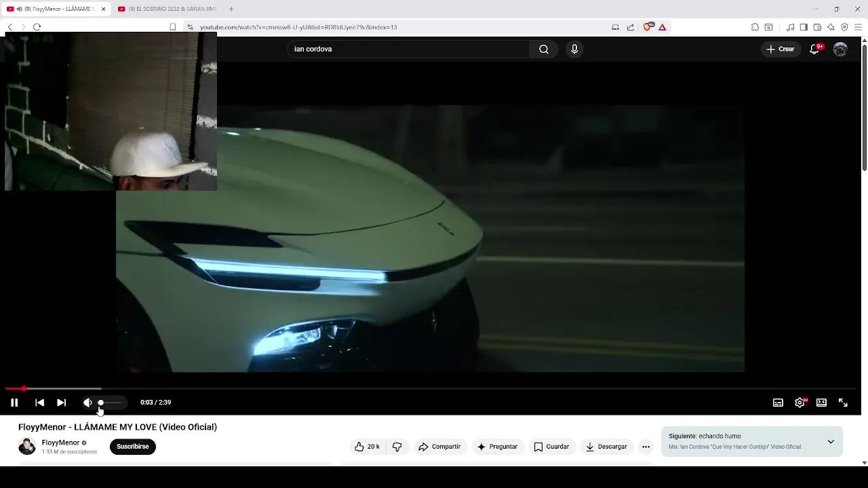This screenshot has height=488, width=868.
Task: Enter fullscreen mode in the player
Action: [843, 403]
